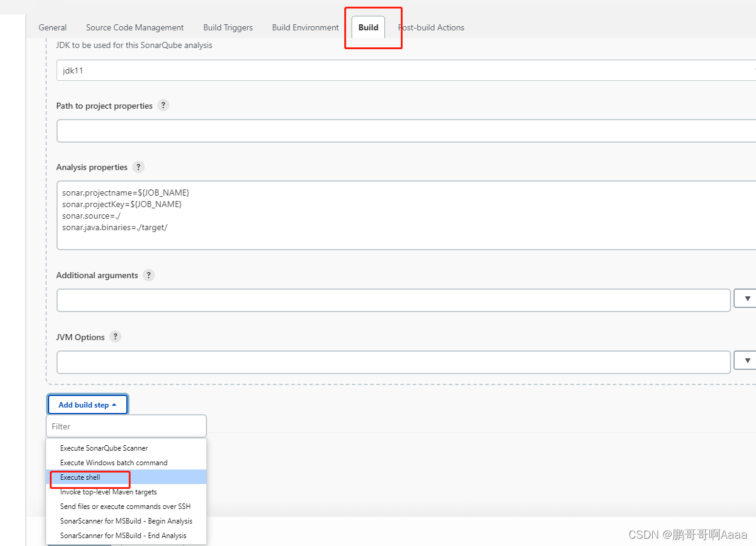Open help for Analysis properties
Screen dimensions: 756x546
pos(138,167)
